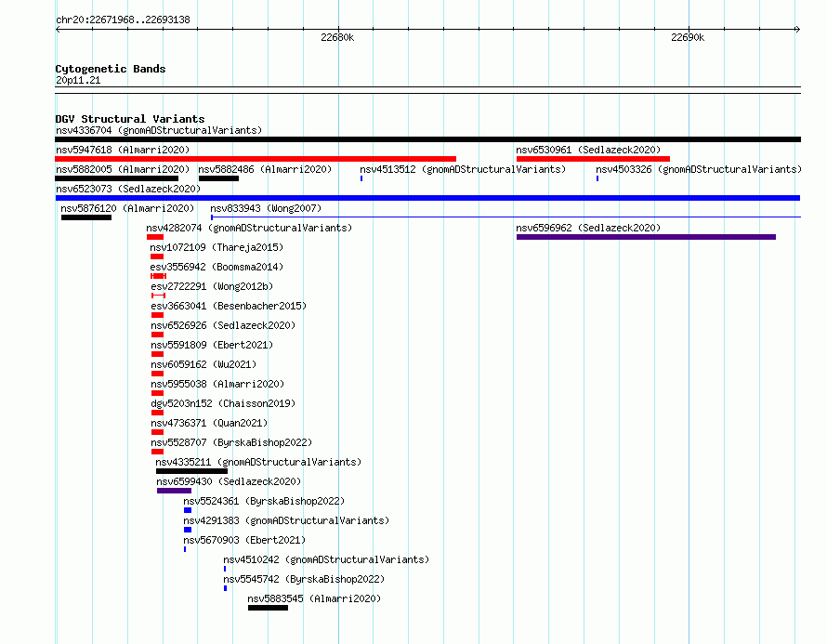Click the 22680k ruler position
This screenshot has height=644, width=827.
tap(337, 37)
